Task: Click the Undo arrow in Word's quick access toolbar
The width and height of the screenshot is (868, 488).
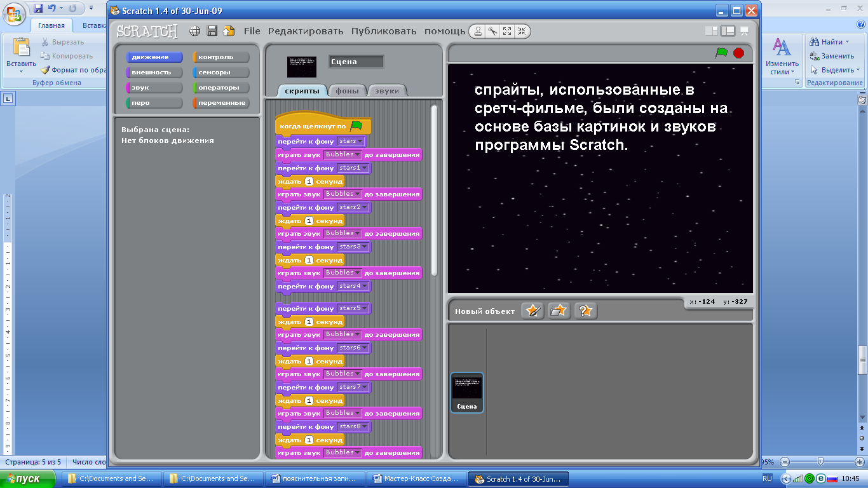Action: point(52,8)
